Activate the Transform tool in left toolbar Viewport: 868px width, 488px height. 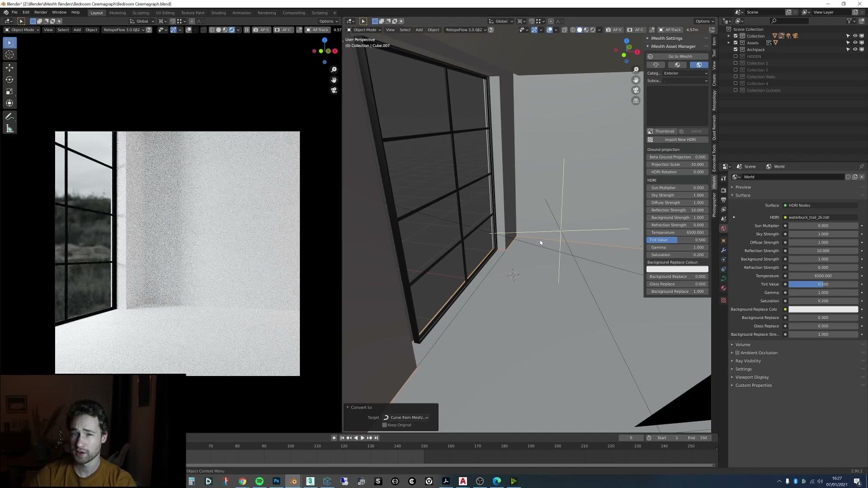(9, 103)
